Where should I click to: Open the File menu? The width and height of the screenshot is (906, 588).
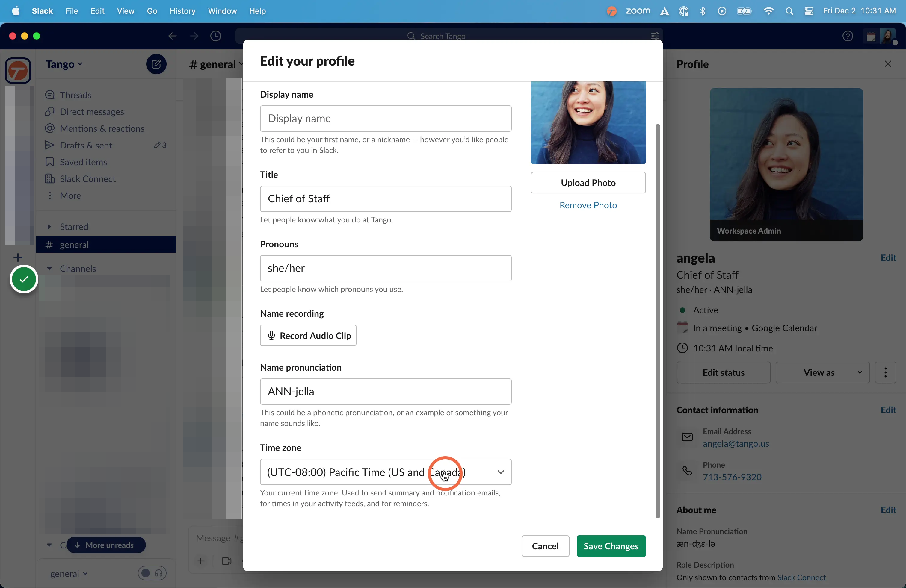(71, 11)
